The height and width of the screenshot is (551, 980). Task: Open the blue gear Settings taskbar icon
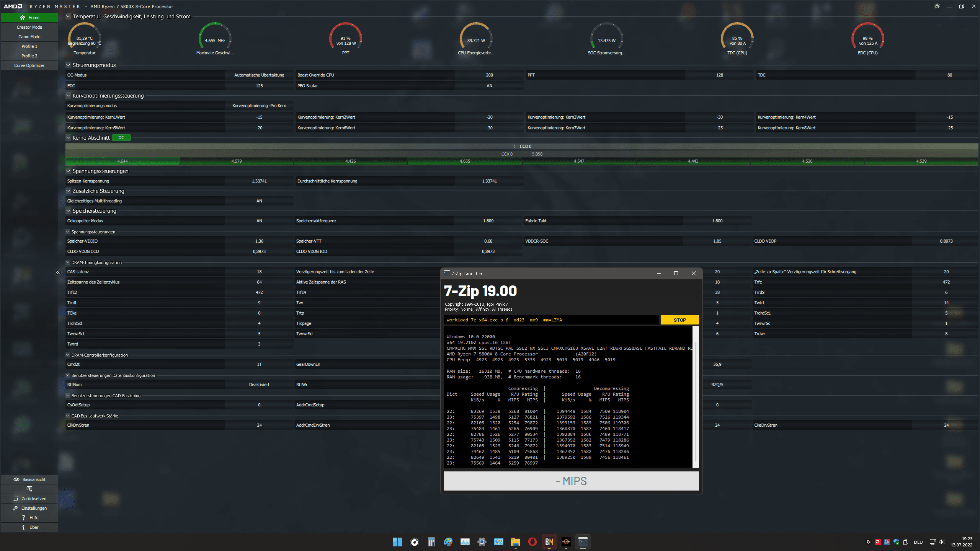[x=482, y=542]
